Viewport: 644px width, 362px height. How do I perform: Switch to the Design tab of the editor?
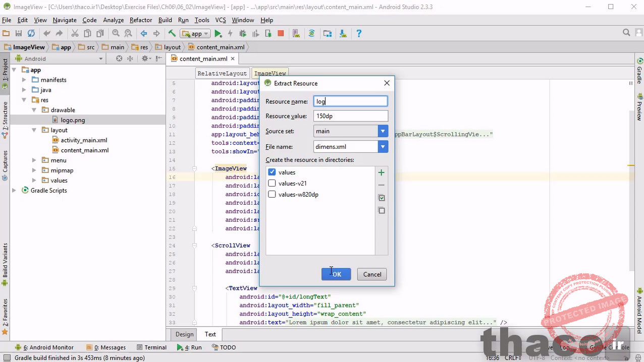[184, 334]
